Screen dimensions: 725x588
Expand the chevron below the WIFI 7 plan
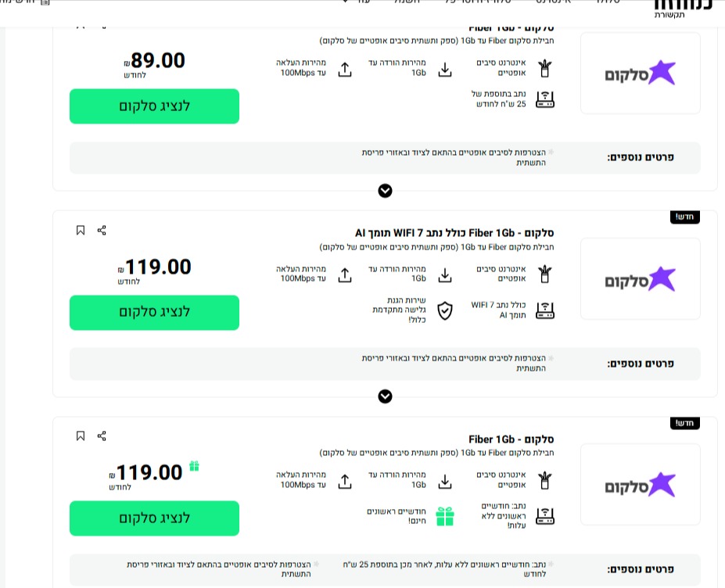pyautogui.click(x=385, y=396)
